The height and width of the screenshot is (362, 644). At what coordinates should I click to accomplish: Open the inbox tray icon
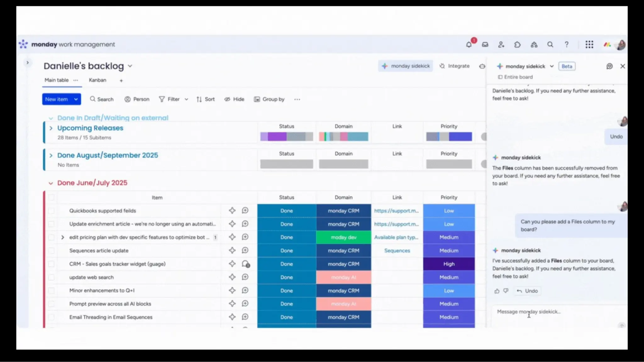(x=485, y=45)
